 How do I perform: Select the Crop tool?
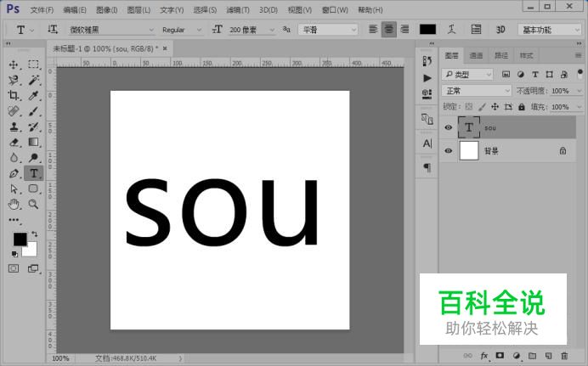(x=14, y=95)
